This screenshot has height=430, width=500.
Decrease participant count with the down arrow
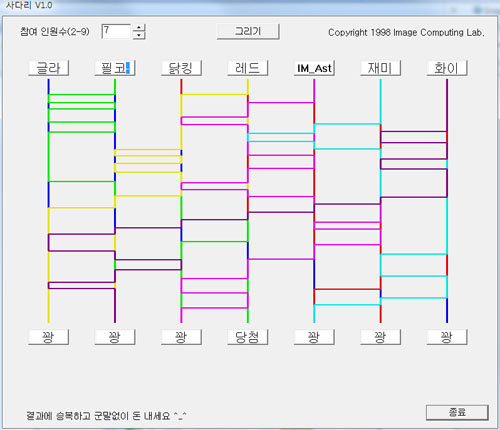(x=139, y=35)
